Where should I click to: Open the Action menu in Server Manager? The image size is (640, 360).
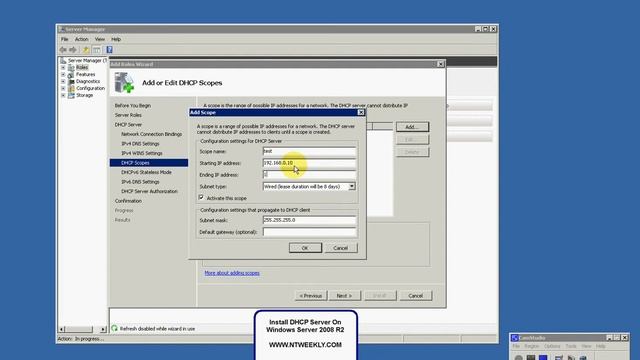pos(82,39)
